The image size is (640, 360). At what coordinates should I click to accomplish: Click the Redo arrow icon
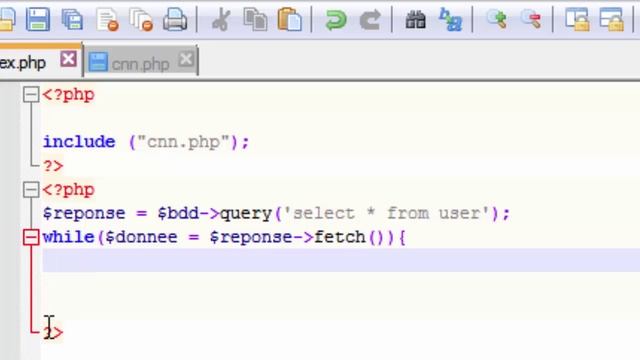click(x=370, y=20)
